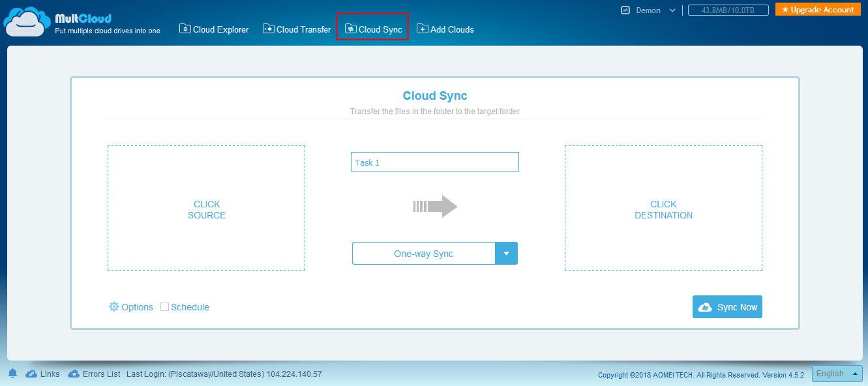Click the blue sync mode dropdown arrow

click(507, 254)
